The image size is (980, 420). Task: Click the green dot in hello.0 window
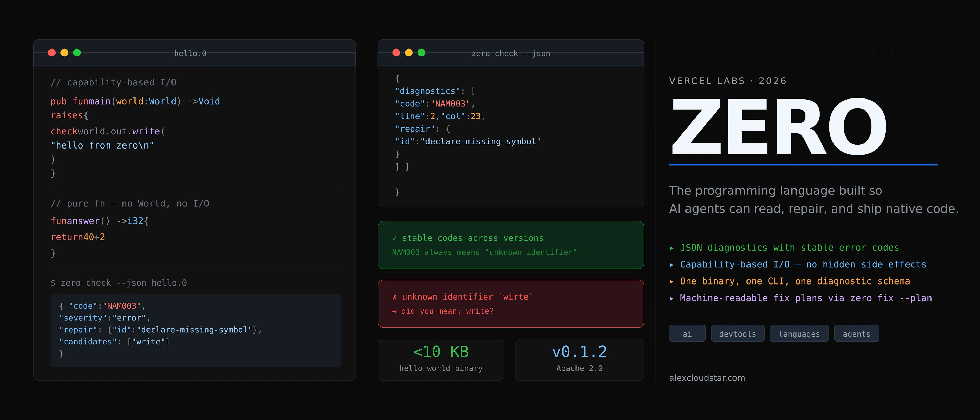pos(77,53)
